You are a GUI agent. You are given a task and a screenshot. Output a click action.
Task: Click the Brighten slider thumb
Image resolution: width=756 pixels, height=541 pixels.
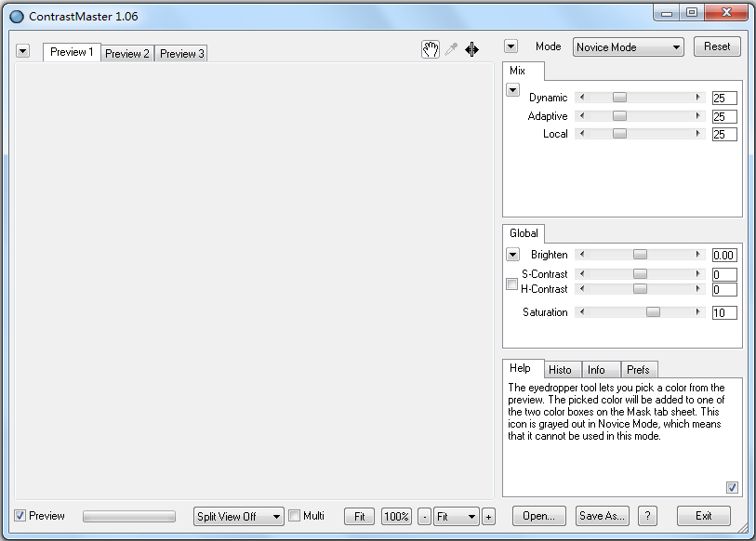tap(640, 255)
